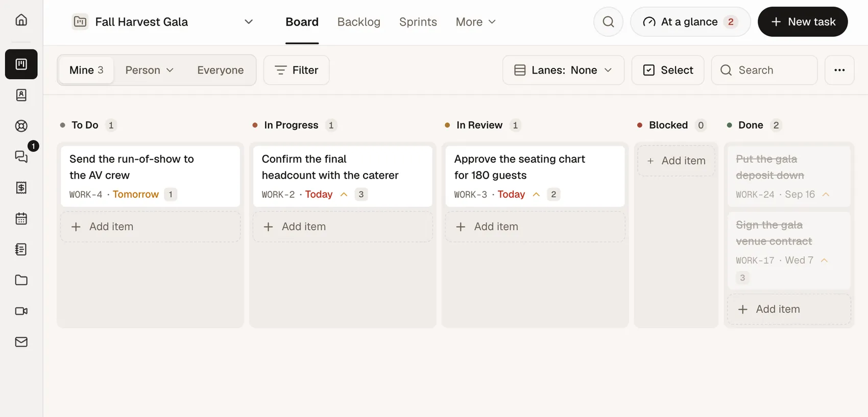Click the magnifier search button in header
This screenshot has height=417, width=868.
608,21
